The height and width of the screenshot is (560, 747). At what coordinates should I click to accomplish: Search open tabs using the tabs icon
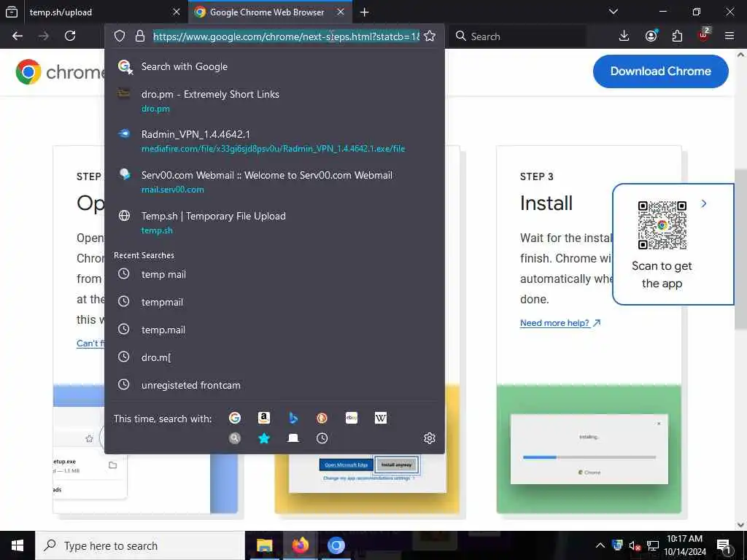tap(293, 438)
